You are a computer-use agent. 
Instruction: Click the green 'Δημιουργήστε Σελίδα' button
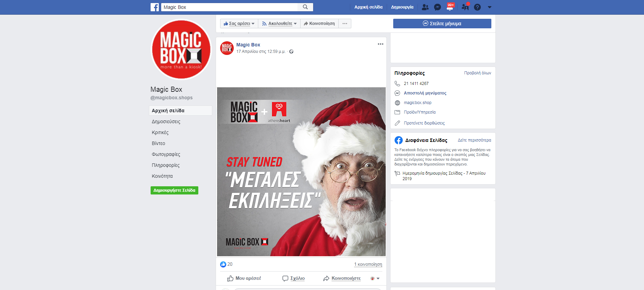tap(174, 190)
